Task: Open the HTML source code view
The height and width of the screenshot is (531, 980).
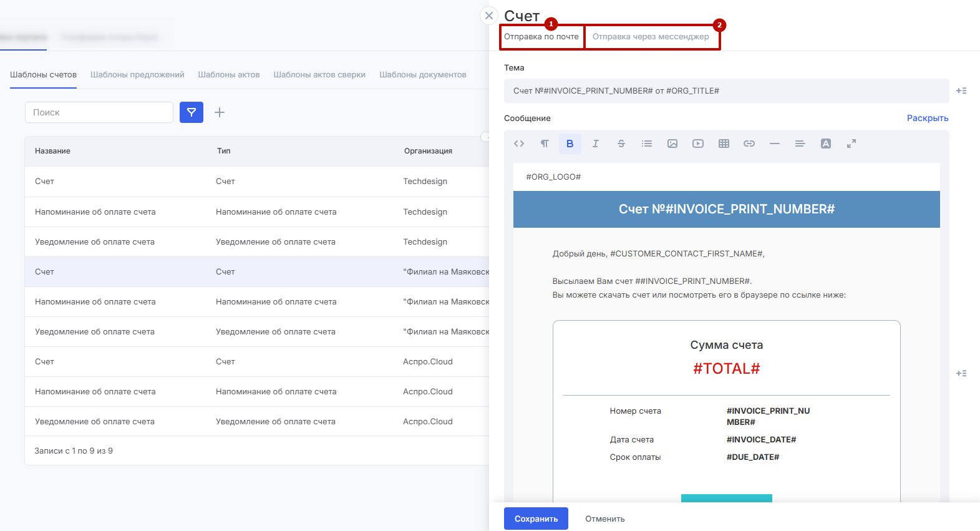Action: 518,144
